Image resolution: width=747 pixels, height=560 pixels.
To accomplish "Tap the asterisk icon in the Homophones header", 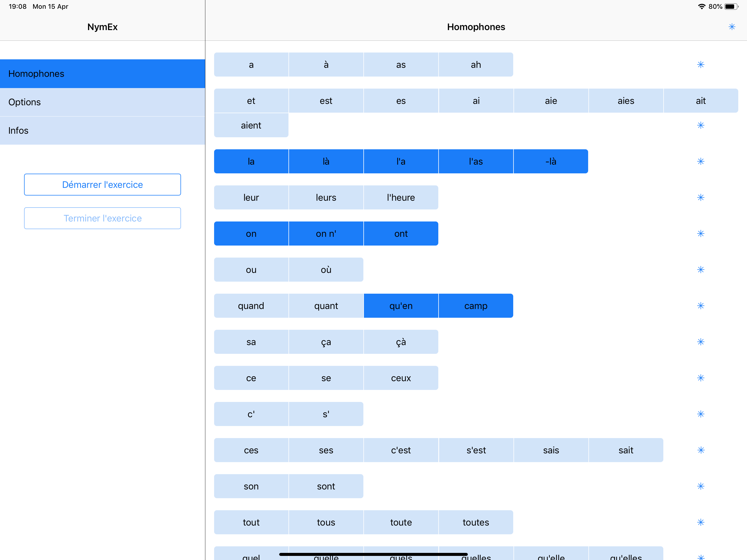I will click(x=731, y=27).
